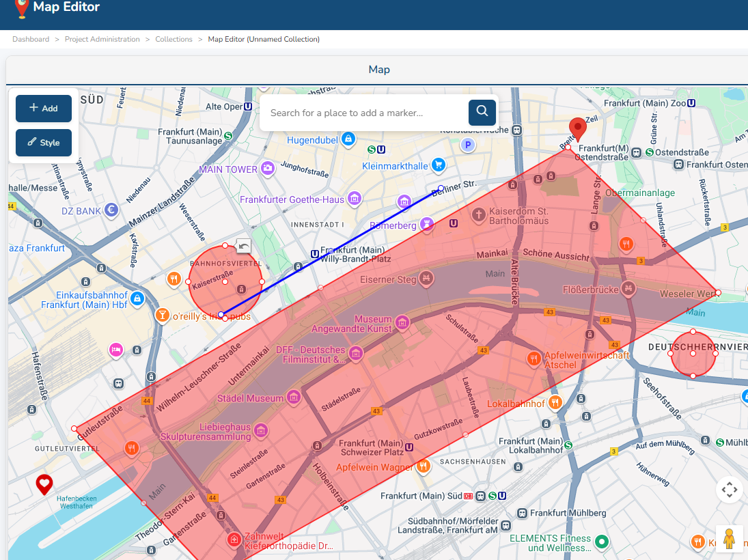Viewport: 748px width, 560px height.
Task: Open the Style button
Action: point(44,143)
